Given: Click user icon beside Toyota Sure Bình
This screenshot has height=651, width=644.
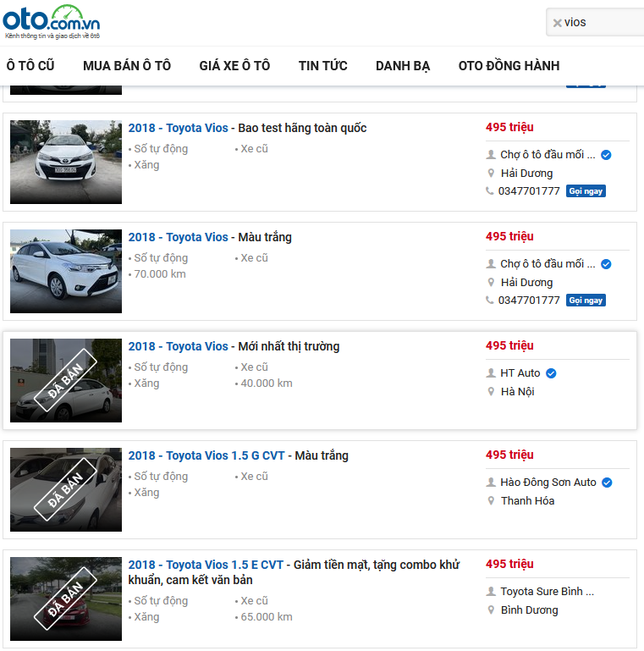Looking at the screenshot, I should [491, 591].
